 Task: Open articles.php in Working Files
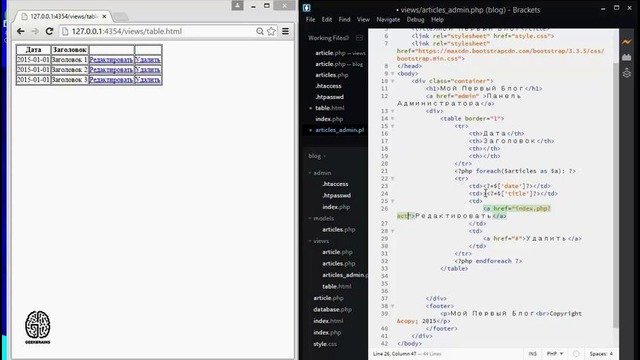tap(331, 75)
